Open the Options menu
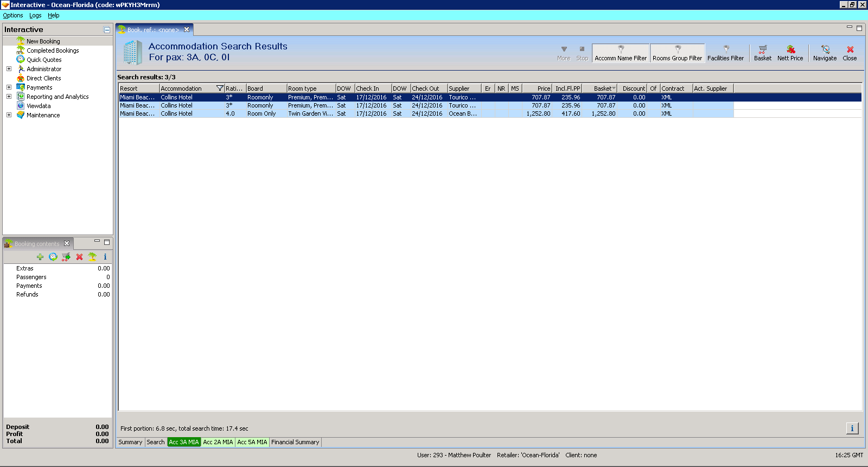This screenshot has width=868, height=467. click(x=13, y=15)
